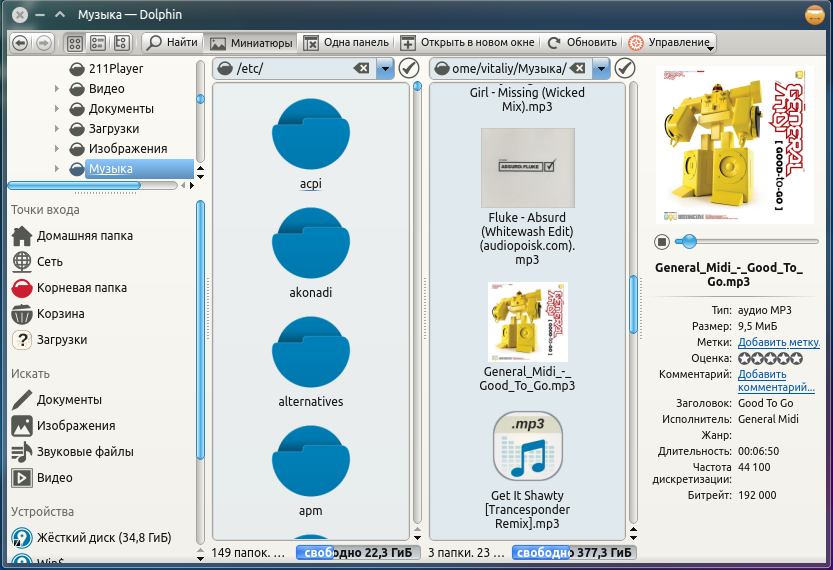Open the /etc/ location history dropdown
The image size is (833, 570).
[385, 69]
